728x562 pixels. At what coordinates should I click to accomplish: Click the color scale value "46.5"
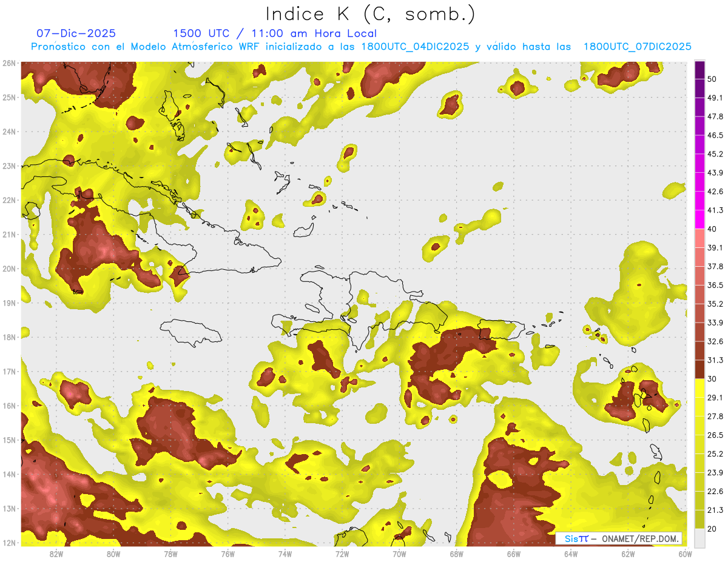[715, 135]
